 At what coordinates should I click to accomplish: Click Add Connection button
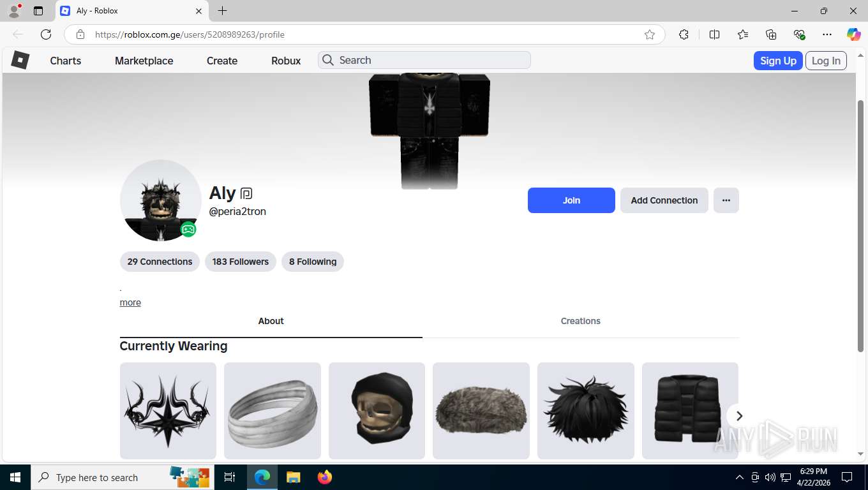click(664, 200)
